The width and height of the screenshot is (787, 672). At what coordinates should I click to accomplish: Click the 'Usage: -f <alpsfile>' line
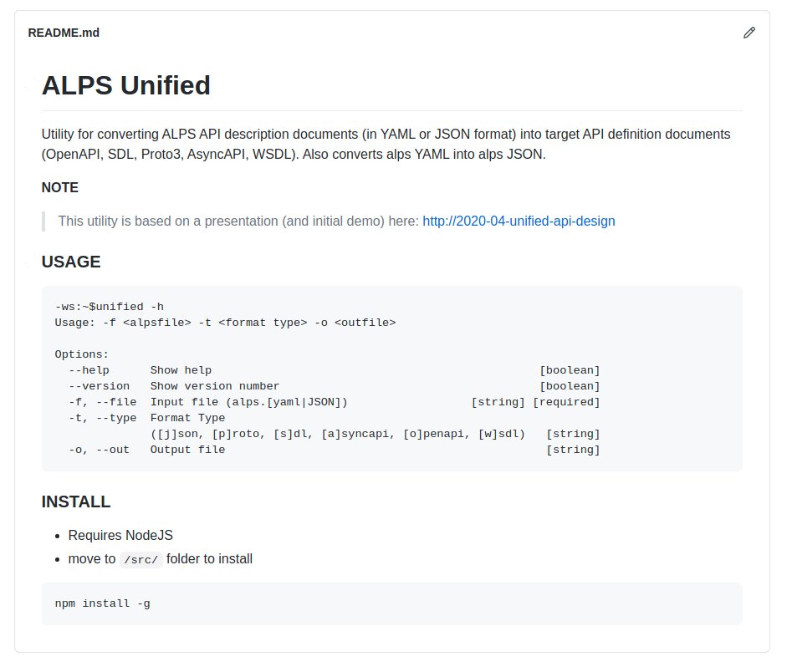point(225,323)
